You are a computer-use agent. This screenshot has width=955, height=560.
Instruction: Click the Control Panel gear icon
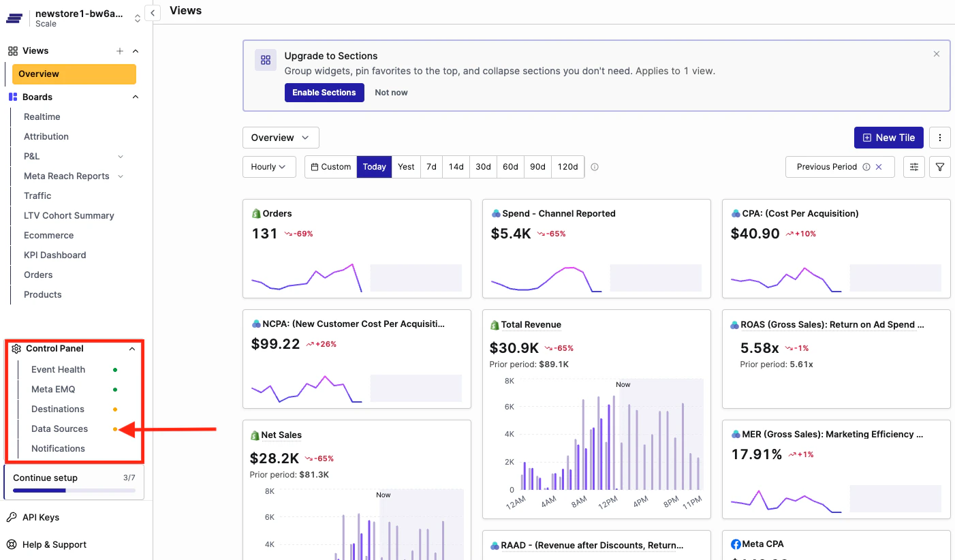click(17, 349)
